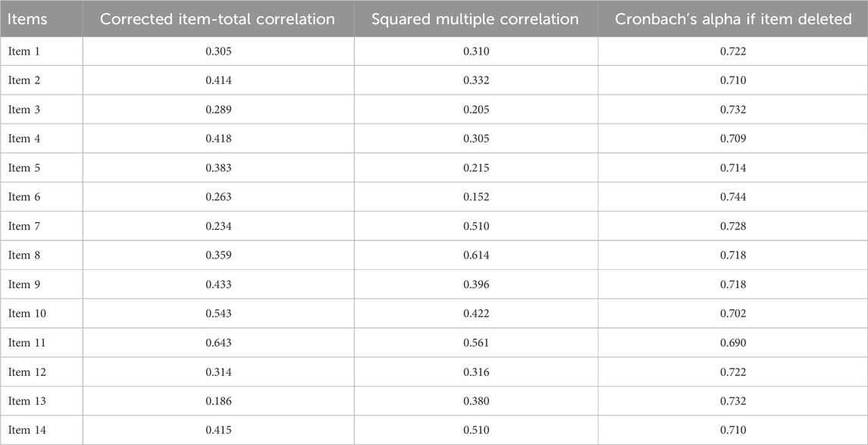Click Item 4's squared multiple correlation 0.305

point(476,139)
